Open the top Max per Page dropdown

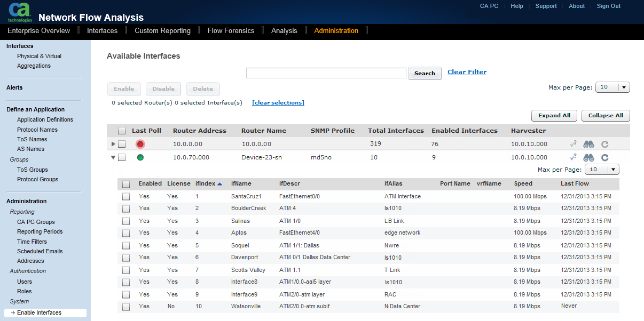coord(612,87)
